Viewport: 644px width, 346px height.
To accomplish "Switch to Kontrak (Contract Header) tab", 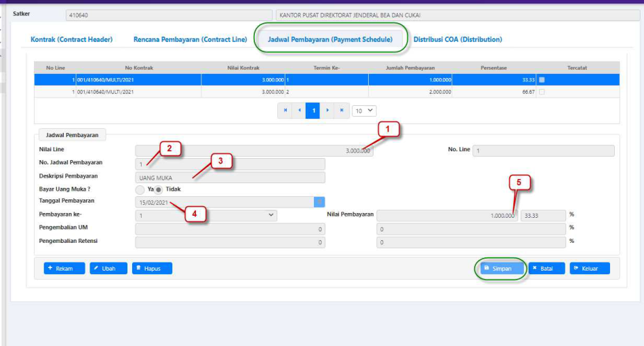I will tap(71, 40).
